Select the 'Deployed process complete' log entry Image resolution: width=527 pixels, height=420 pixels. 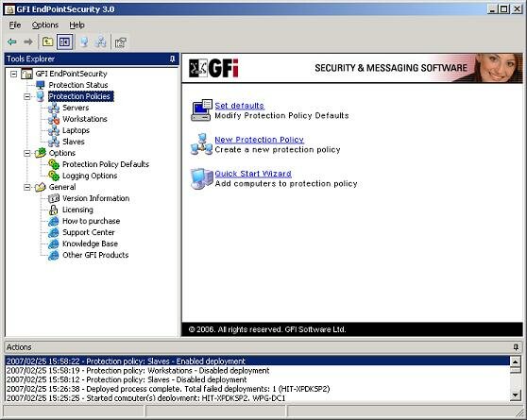click(x=258, y=389)
